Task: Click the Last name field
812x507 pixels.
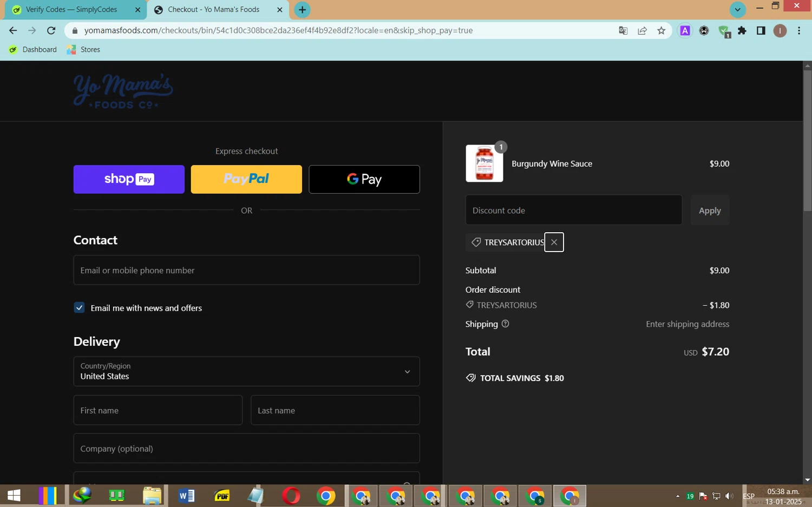Action: pyautogui.click(x=335, y=410)
